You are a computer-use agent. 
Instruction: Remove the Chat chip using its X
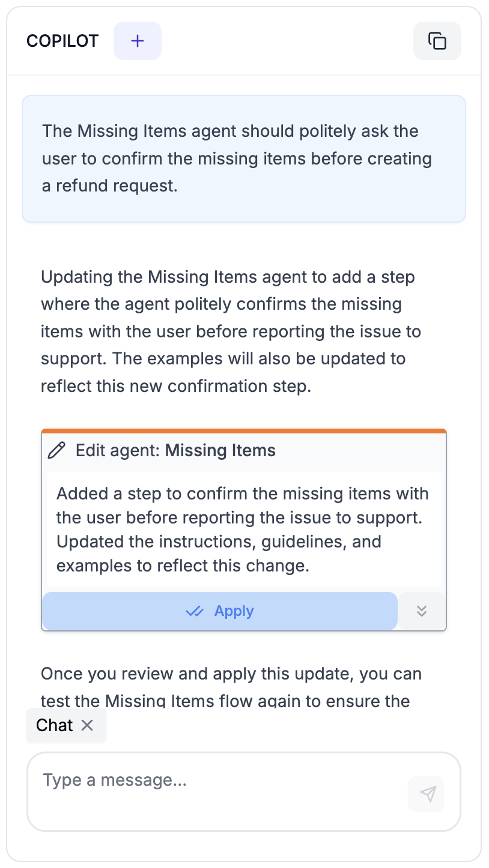(x=87, y=725)
